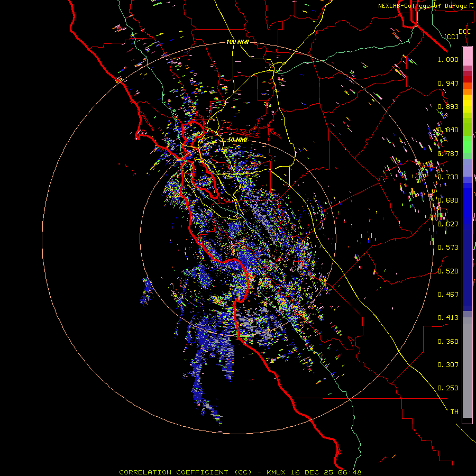Select the 0.680 value on the color scale

tap(448, 200)
